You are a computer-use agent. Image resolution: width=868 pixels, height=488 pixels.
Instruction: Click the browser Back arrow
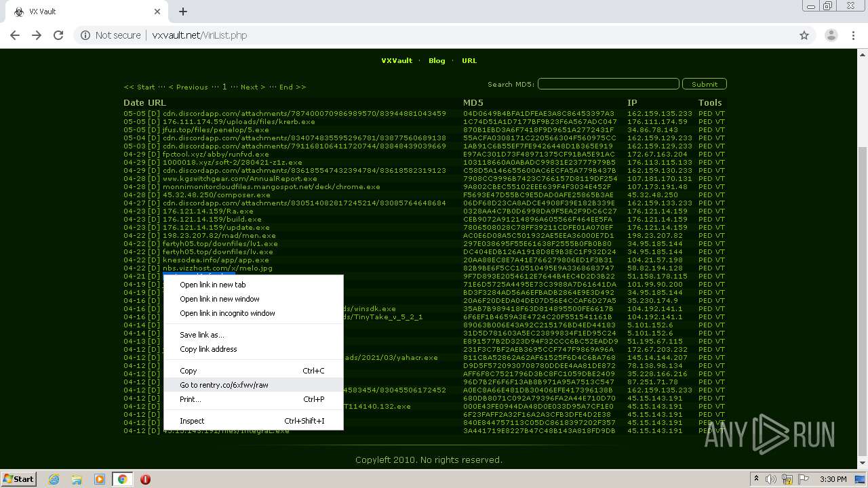pyautogui.click(x=15, y=35)
